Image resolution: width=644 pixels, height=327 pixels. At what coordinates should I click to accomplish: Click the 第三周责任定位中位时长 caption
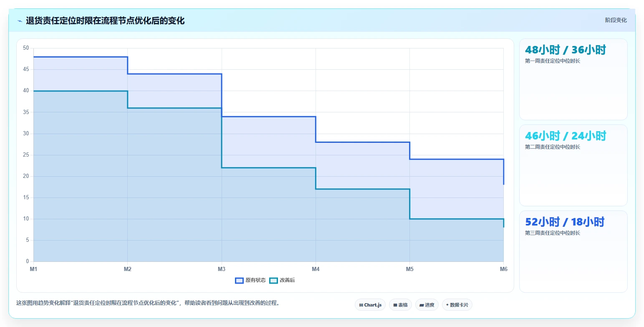coord(552,233)
